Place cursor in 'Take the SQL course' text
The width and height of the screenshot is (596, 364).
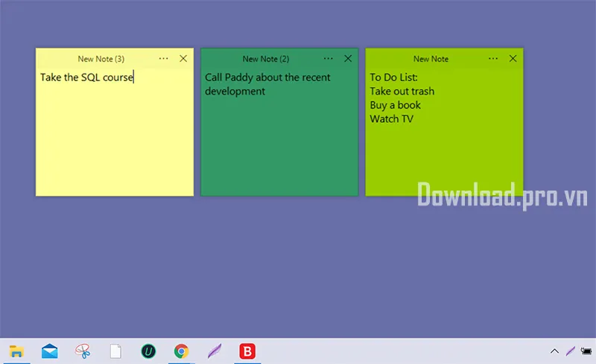86,77
